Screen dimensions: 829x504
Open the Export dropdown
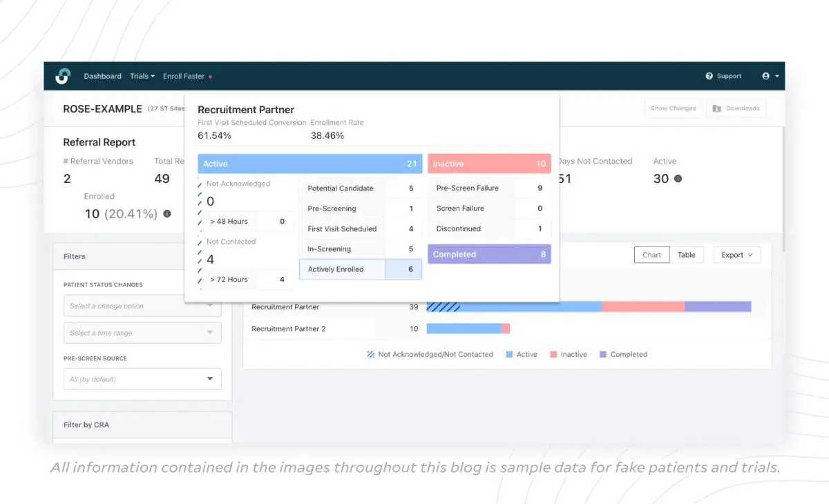coord(736,255)
